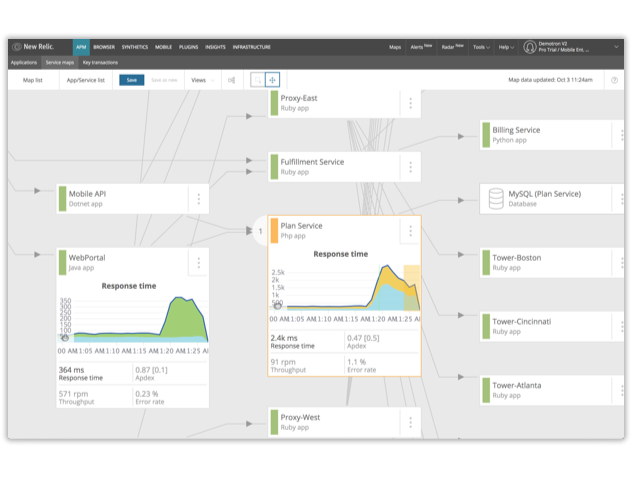Open the PLUGINS tab
The image size is (632, 478).
pyautogui.click(x=188, y=47)
